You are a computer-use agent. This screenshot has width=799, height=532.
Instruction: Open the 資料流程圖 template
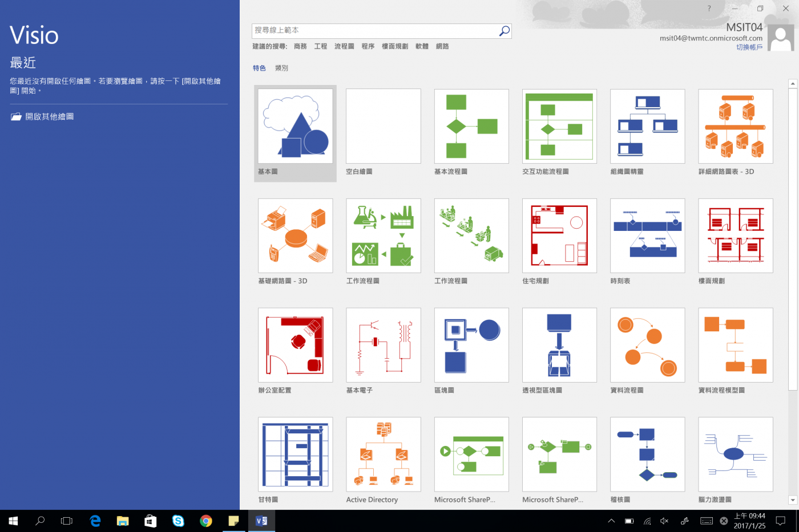point(647,345)
